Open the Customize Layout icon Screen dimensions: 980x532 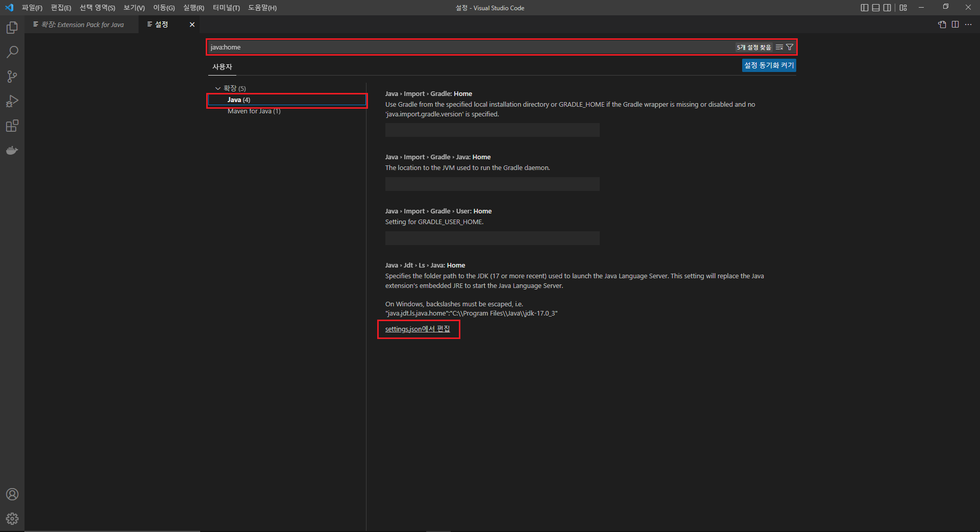pos(903,8)
